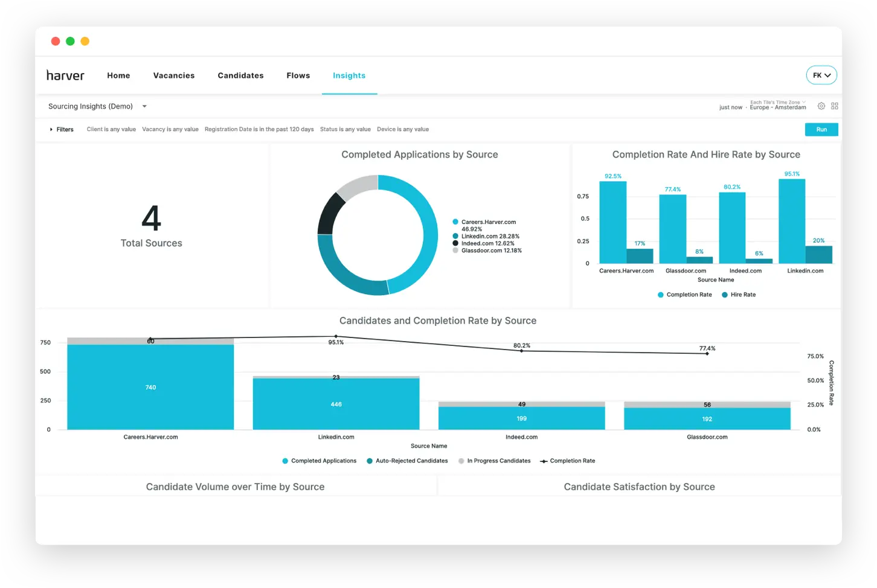This screenshot has height=588, width=877.
Task: Toggle Linkedin.com 28.28% legend entry
Action: [486, 236]
